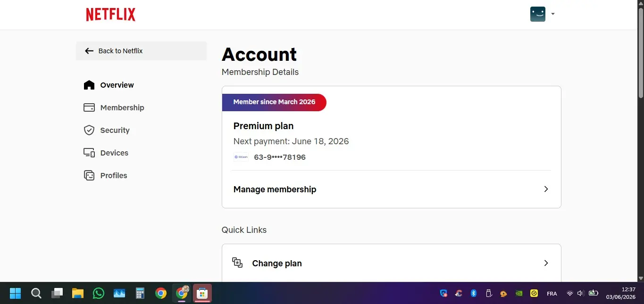Click the Member since March 2026 badge
The width and height of the screenshot is (644, 304).
(x=274, y=102)
